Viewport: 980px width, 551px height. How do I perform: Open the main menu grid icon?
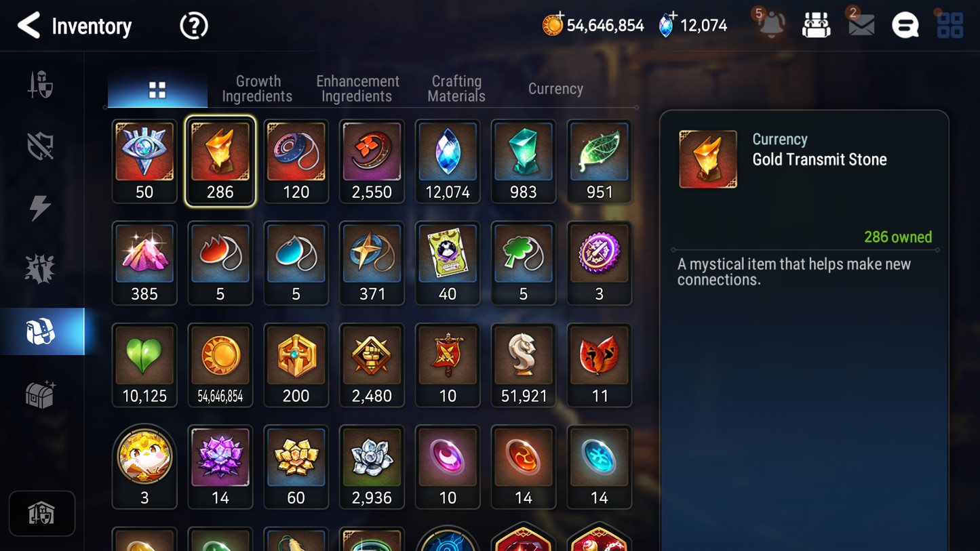point(950,25)
